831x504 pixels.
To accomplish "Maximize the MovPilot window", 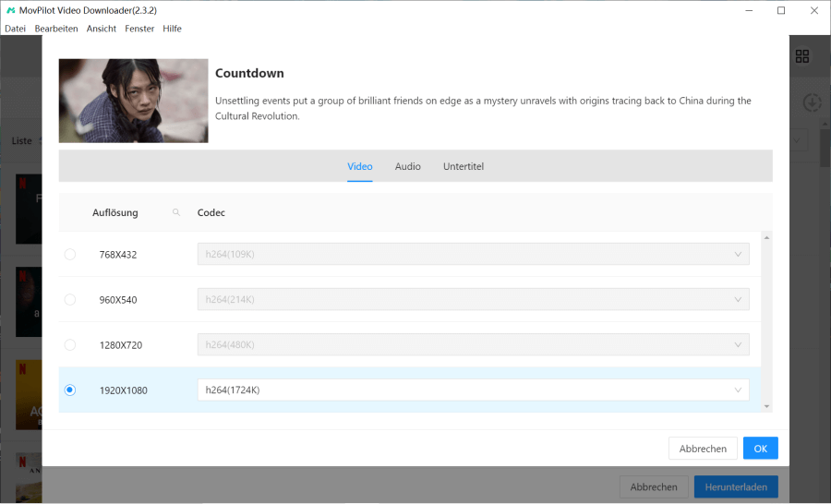I will point(781,10).
